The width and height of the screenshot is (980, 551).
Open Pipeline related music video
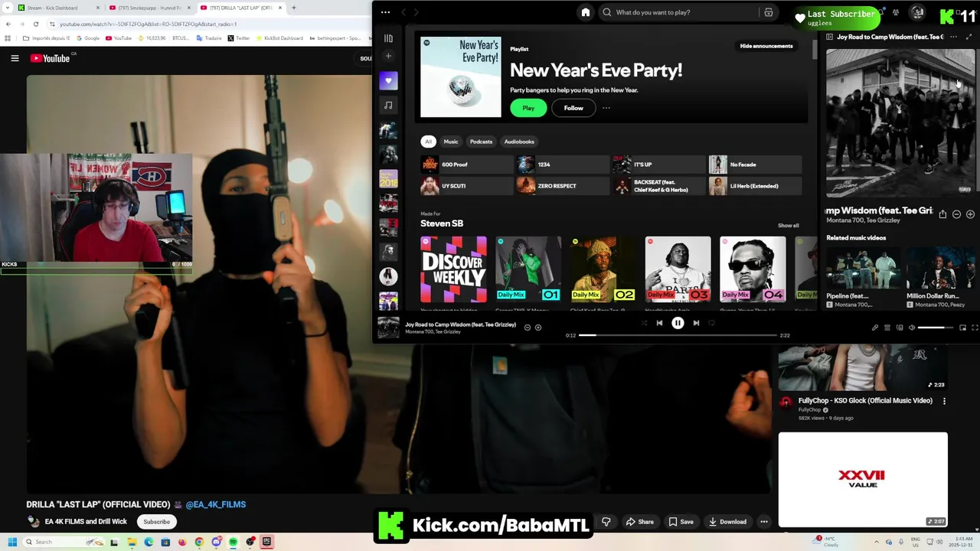[x=864, y=277]
